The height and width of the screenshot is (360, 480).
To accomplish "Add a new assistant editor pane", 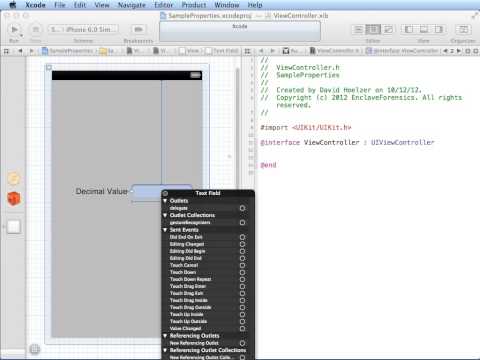I will pyautogui.click(x=468, y=51).
